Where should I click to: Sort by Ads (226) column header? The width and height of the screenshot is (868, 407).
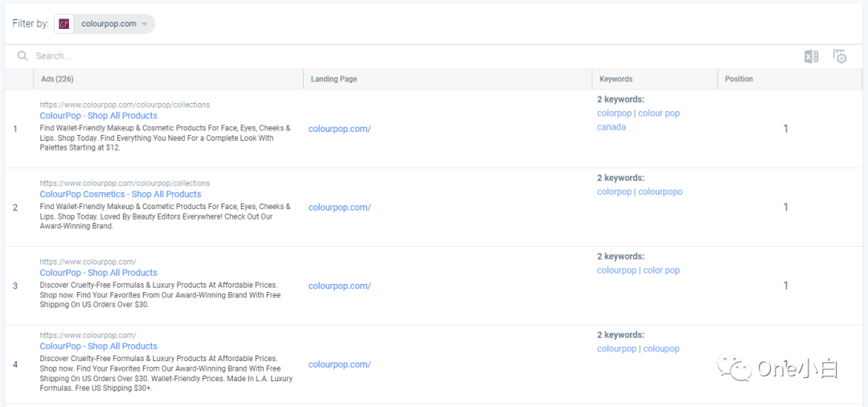[168, 79]
